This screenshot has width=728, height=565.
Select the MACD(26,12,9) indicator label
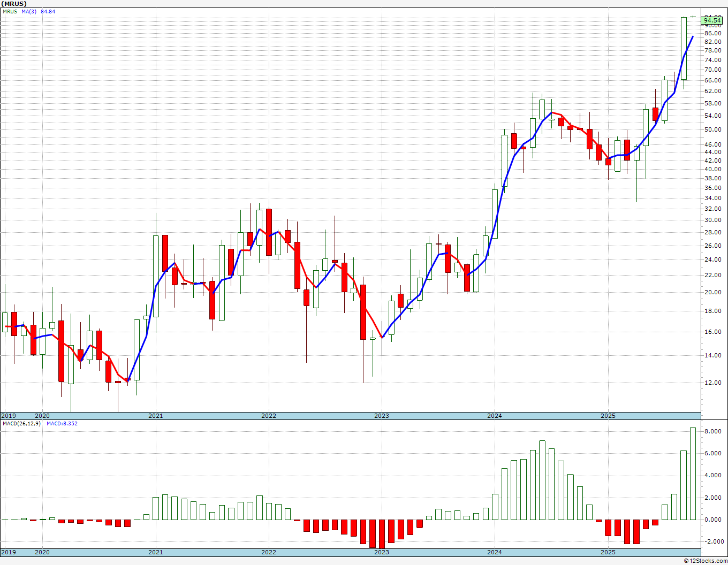[x=21, y=423]
